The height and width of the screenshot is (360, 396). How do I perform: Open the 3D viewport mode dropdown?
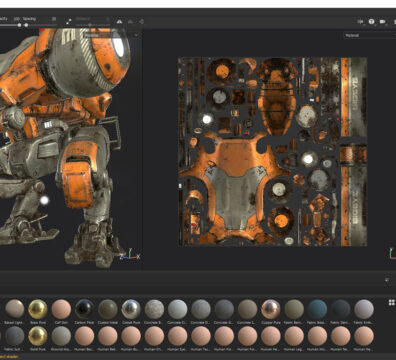(x=112, y=35)
